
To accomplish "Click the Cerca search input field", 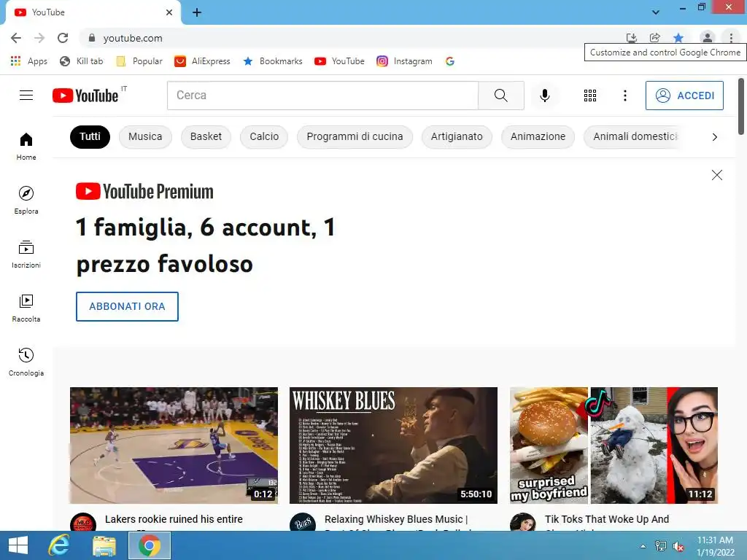I will [322, 96].
